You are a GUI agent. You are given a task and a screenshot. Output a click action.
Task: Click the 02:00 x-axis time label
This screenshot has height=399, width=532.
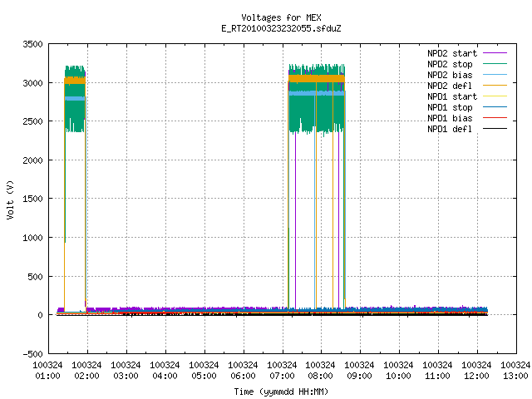[x=86, y=377]
